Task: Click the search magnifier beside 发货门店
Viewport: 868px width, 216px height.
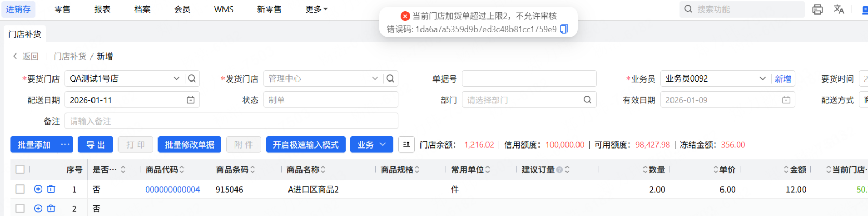Action: tap(390, 78)
